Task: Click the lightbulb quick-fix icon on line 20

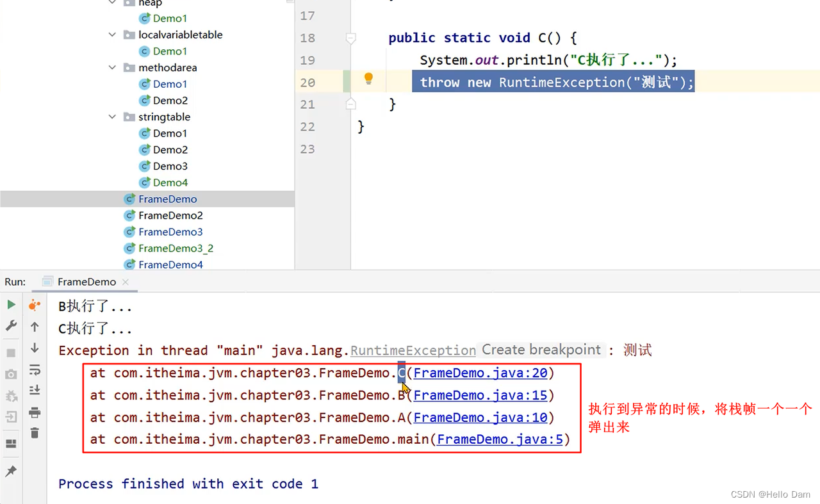Action: point(368,79)
